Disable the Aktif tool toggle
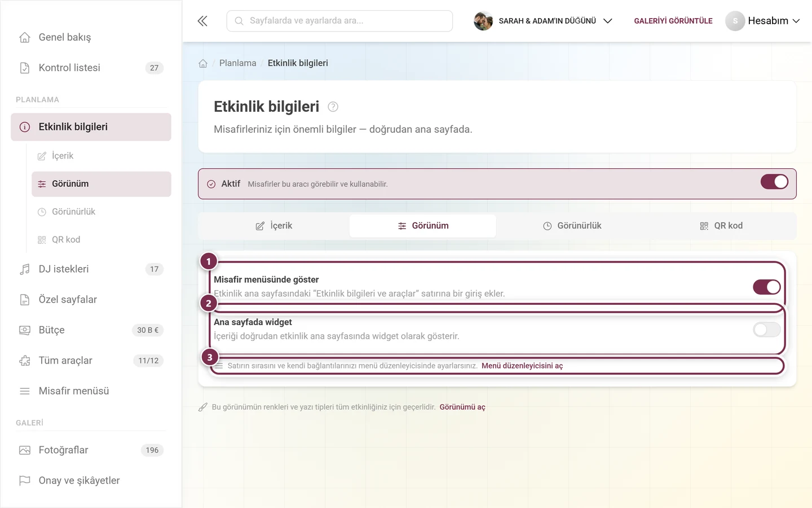 click(774, 182)
